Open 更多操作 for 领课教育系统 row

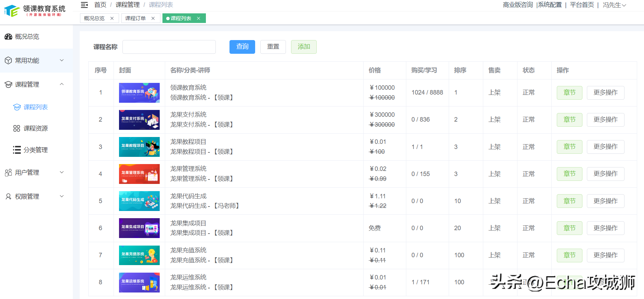(x=605, y=93)
